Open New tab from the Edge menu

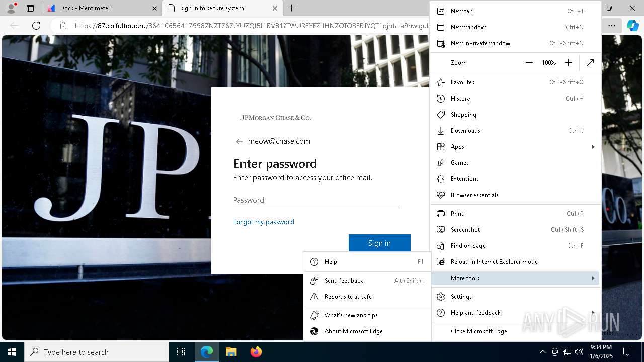516,11
